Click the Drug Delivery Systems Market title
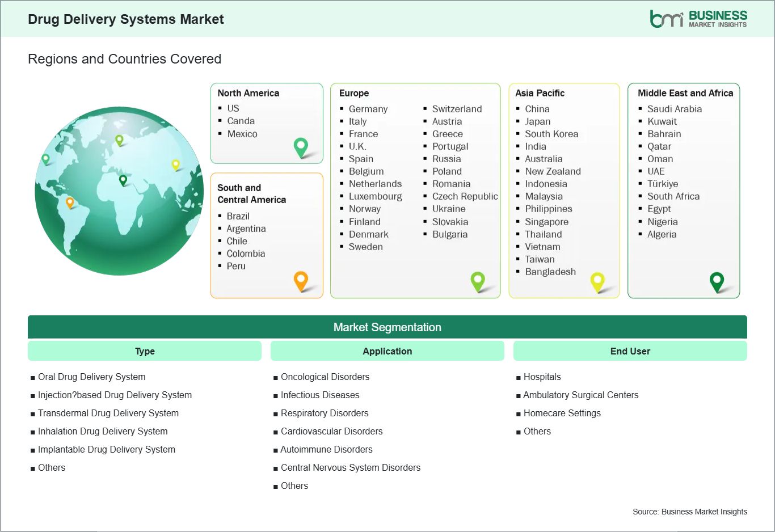775x532 pixels. (x=126, y=19)
